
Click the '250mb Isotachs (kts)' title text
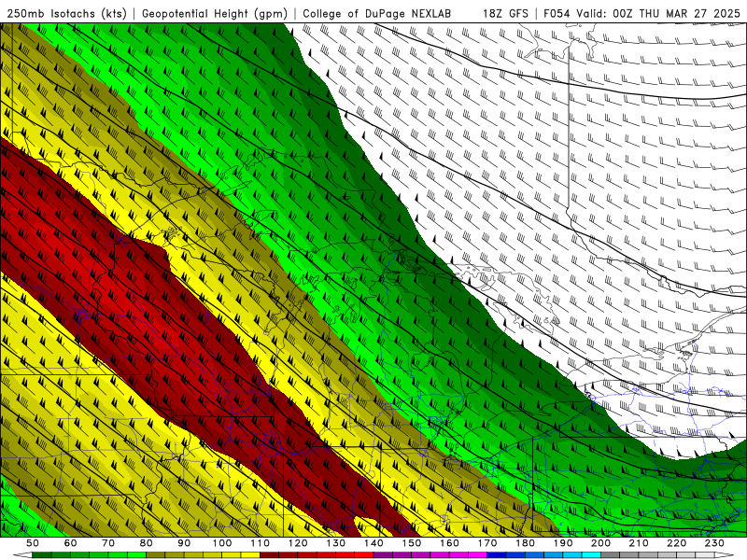(66, 13)
